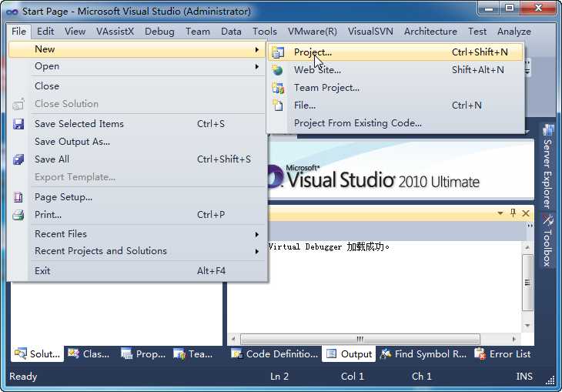
Task: Expand the New submenu arrow
Action: point(257,49)
